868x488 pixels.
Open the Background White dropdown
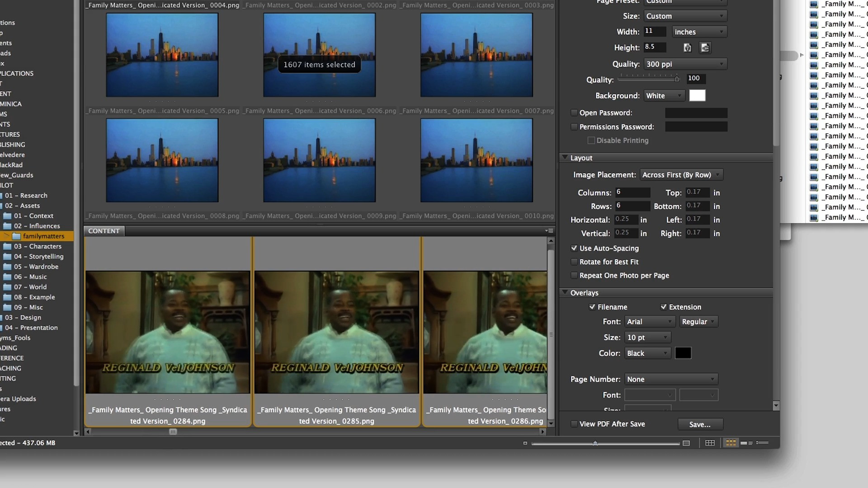tap(664, 96)
